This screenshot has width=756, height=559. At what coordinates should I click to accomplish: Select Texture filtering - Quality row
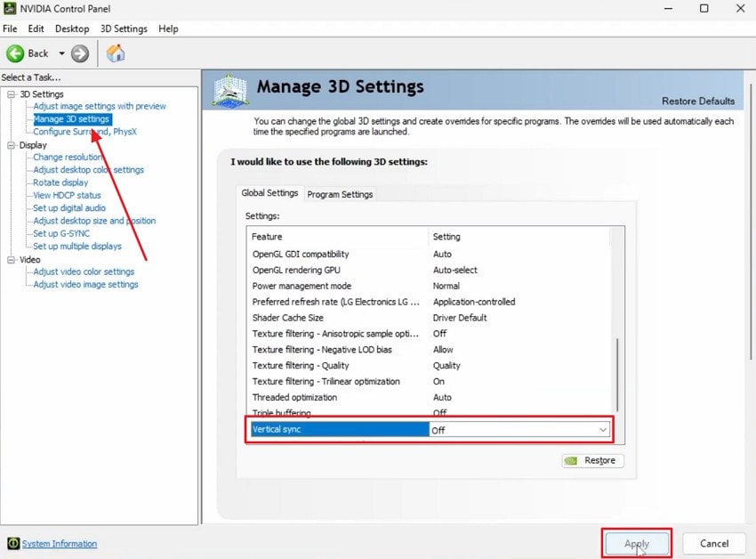point(429,366)
